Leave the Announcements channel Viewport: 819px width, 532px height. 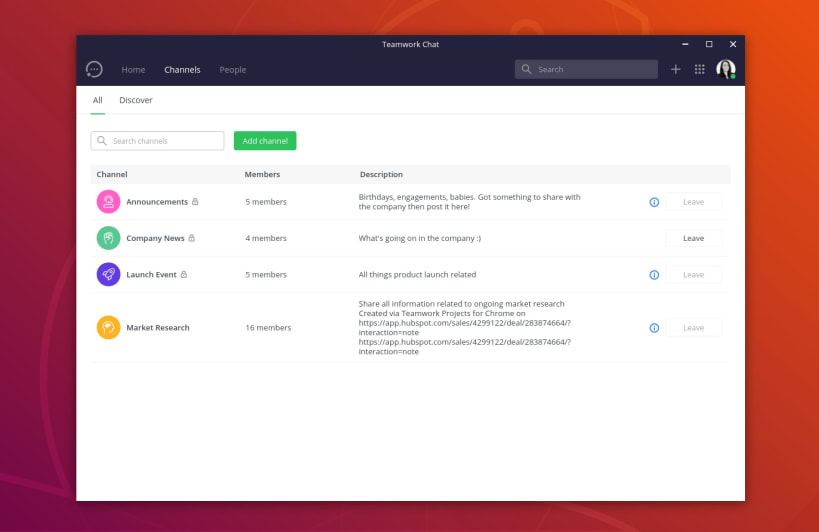click(x=694, y=202)
